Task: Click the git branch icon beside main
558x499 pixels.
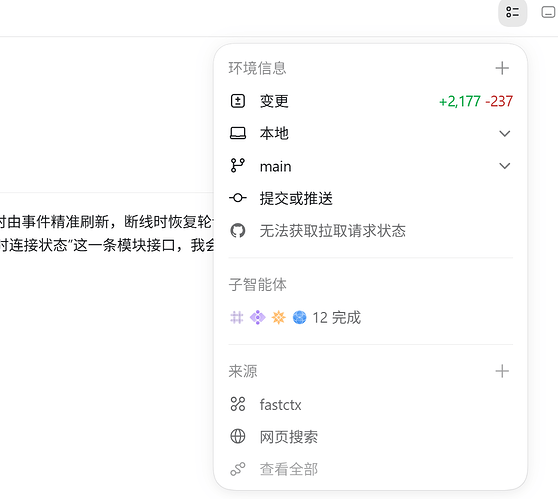Action: [x=238, y=166]
